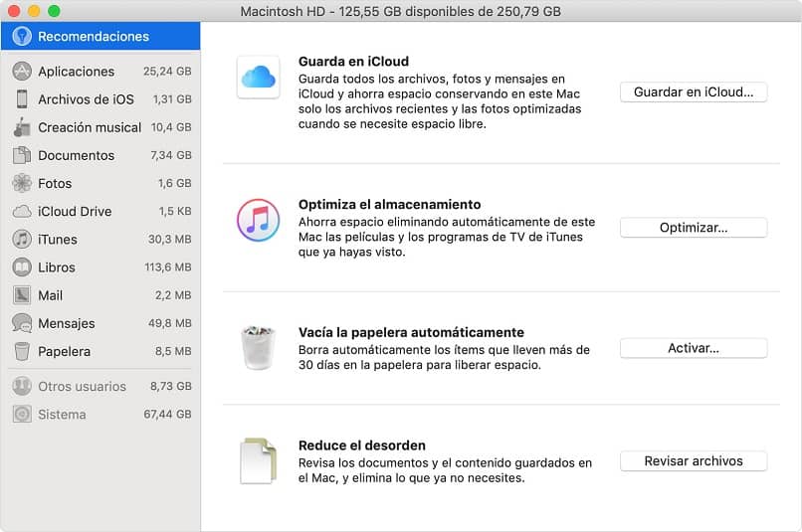Image resolution: width=802 pixels, height=532 pixels.
Task: Click the 8,73 GB size value
Action: point(171,386)
